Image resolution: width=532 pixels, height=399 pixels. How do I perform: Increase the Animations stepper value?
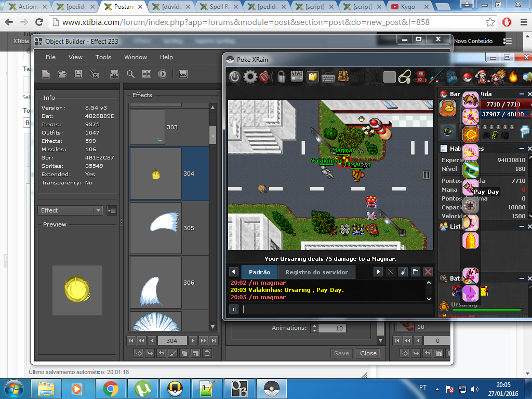(x=314, y=326)
